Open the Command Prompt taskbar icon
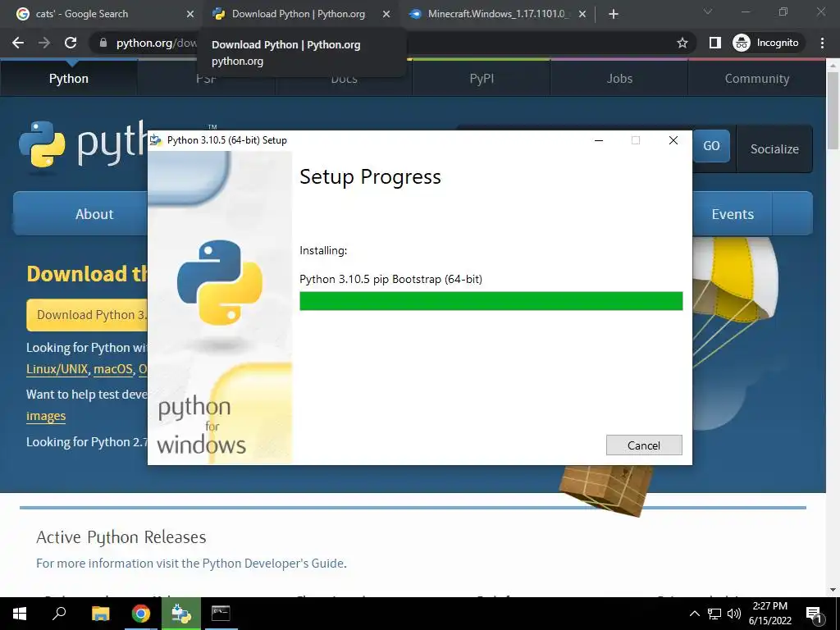The width and height of the screenshot is (840, 630). pyautogui.click(x=221, y=614)
